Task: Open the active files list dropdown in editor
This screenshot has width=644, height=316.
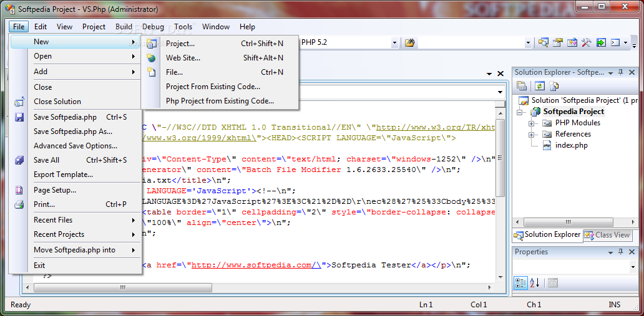Action: click(489, 74)
